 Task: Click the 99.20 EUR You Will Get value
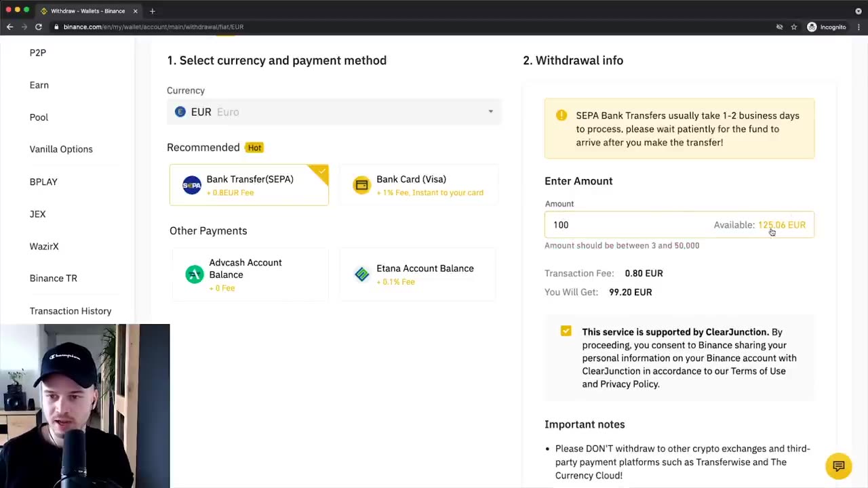coord(630,292)
